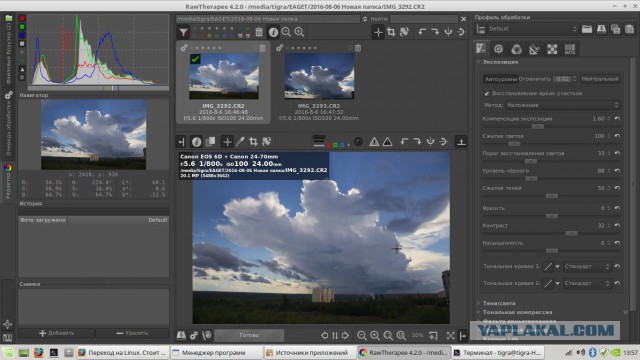Save the current processing profile
Screen dimensions: 640x360
[x=601, y=29]
